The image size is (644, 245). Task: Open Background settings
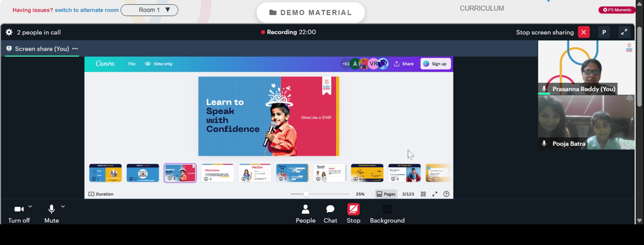(387, 214)
